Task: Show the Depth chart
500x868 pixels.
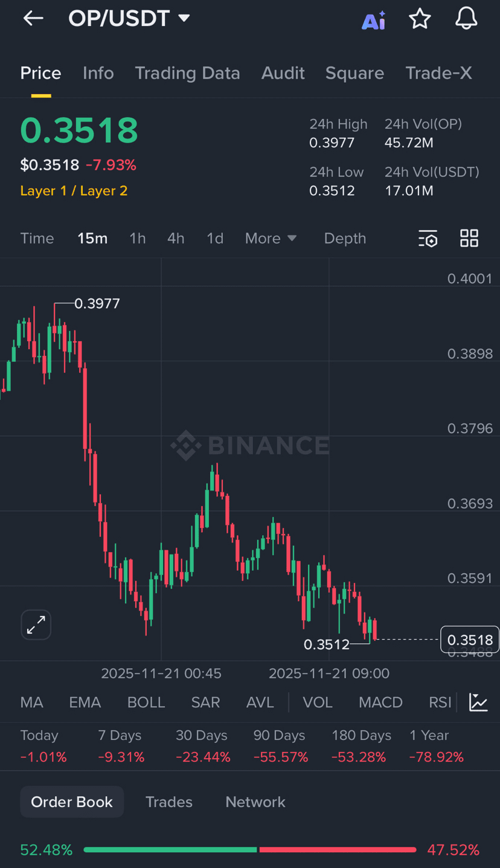Action: point(345,239)
